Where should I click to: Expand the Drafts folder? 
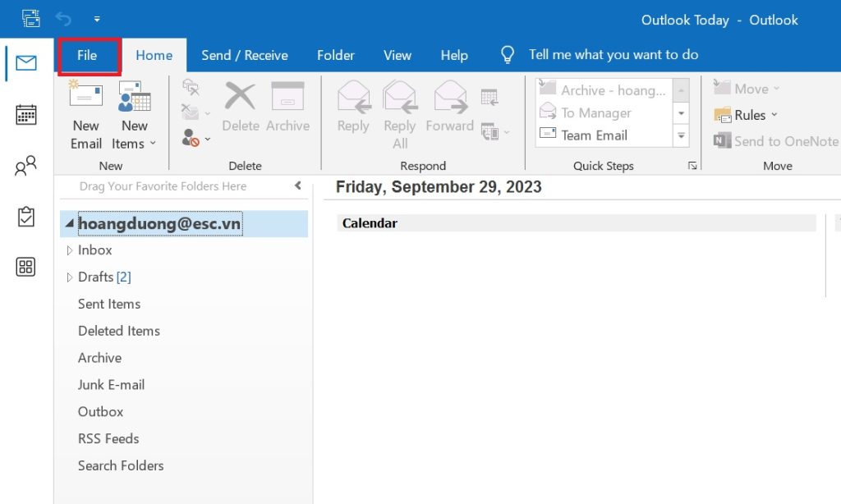click(x=69, y=277)
